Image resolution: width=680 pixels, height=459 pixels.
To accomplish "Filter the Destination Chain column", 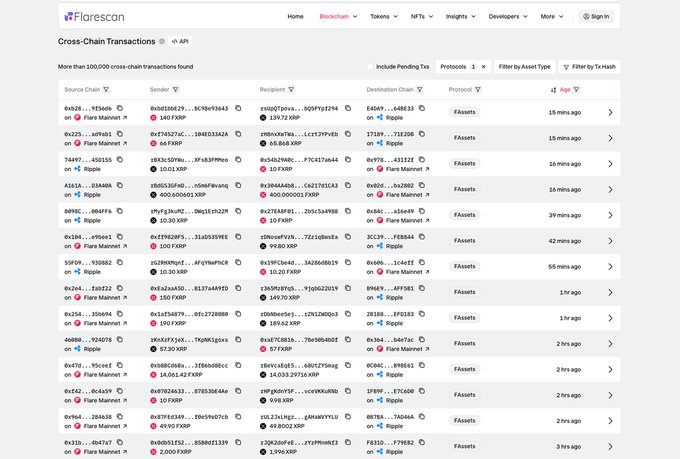I will 420,89.
